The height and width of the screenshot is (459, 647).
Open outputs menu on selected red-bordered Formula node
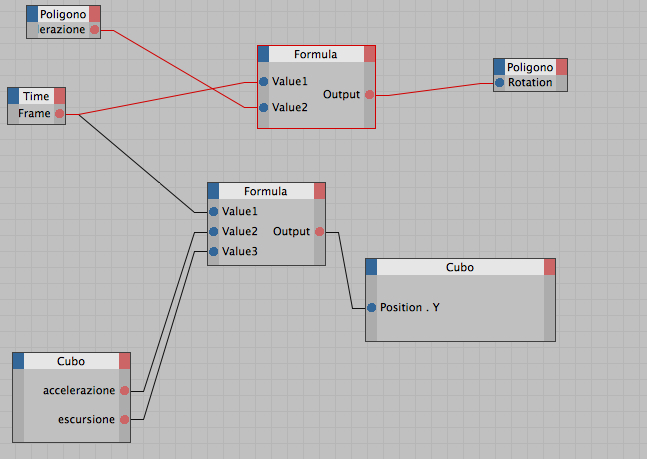369,54
